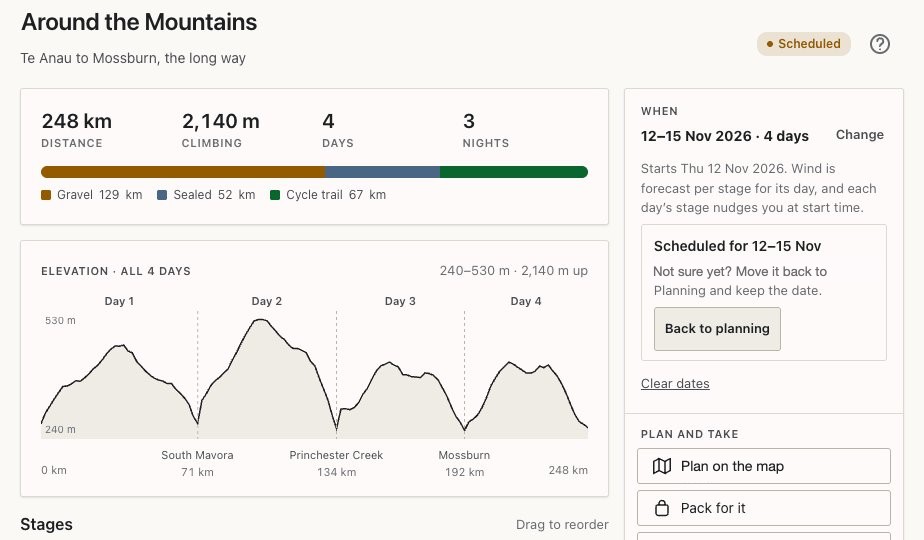Open the help question mark icon

[879, 44]
